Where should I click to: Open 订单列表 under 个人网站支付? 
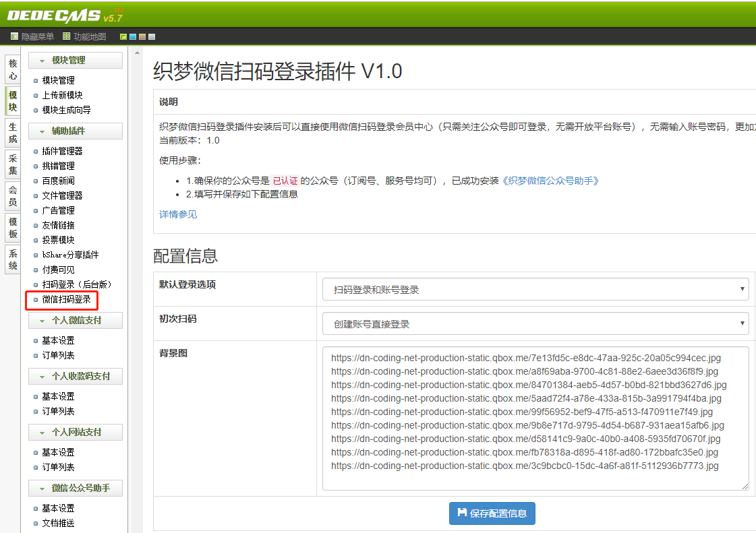(x=59, y=468)
